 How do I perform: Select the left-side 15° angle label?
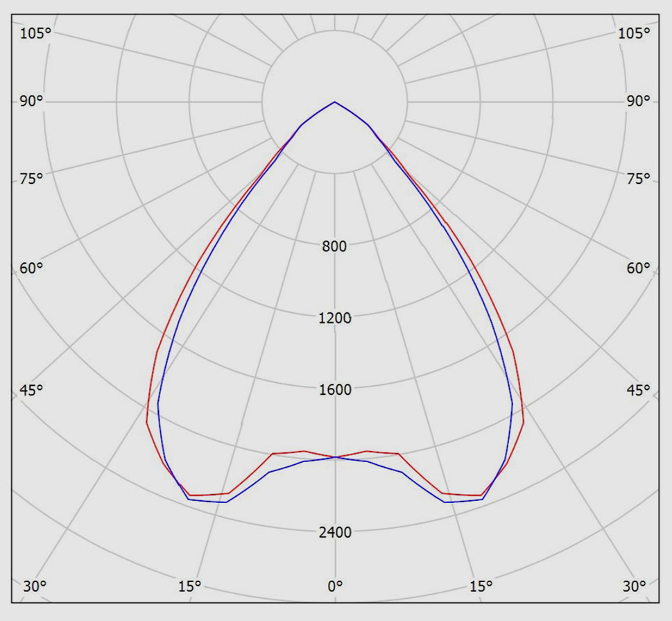tap(189, 586)
